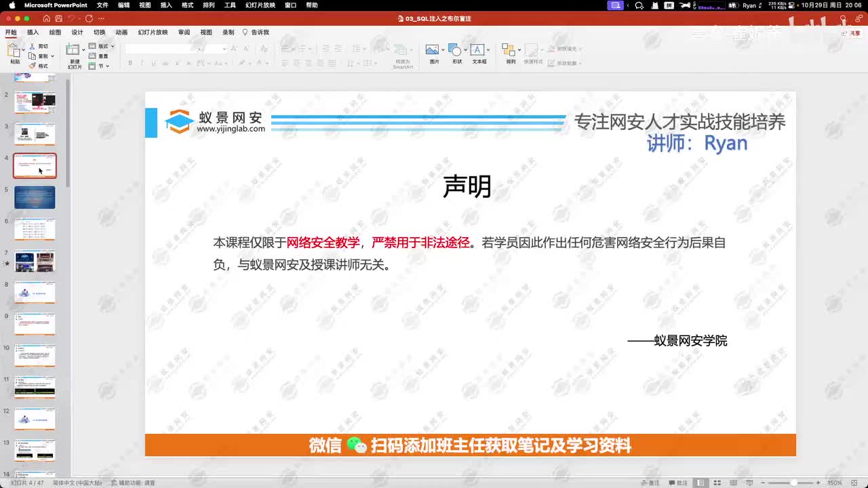This screenshot has width=868, height=488.
Task: Open the Window (窗口) menu in menu bar
Action: coord(290,5)
